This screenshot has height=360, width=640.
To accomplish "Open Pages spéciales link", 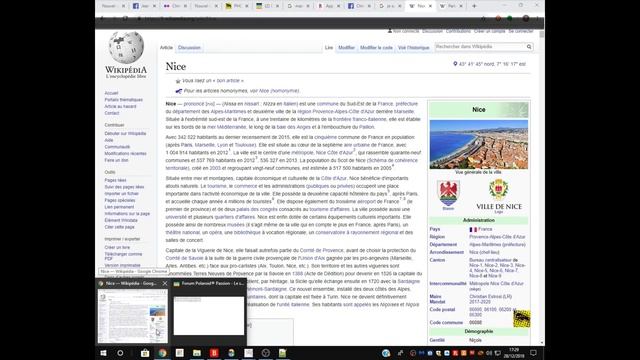I will [120, 200].
